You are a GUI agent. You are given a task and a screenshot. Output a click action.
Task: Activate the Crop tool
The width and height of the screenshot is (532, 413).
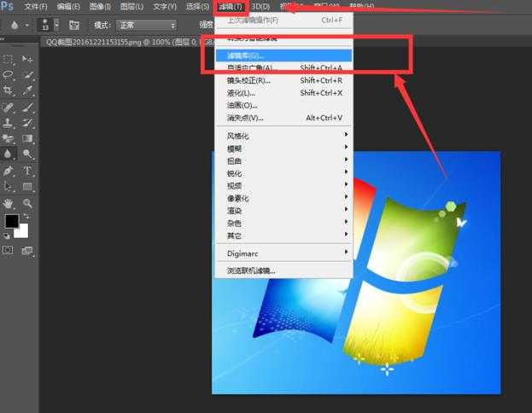pyautogui.click(x=9, y=90)
